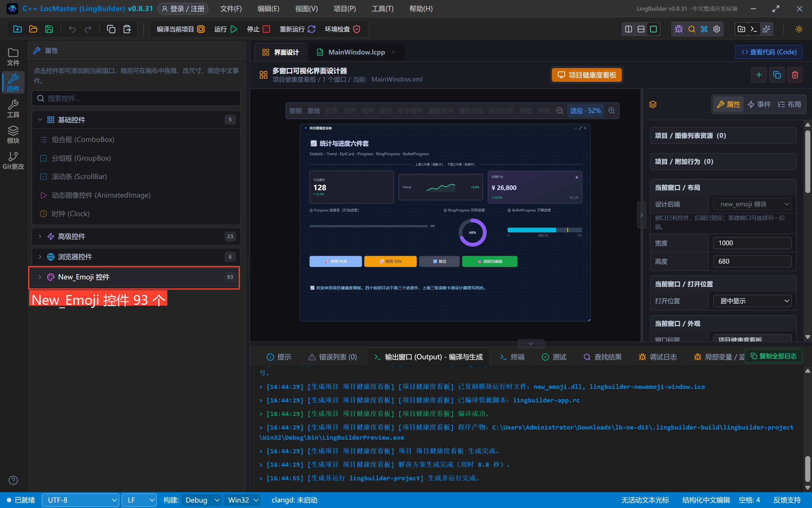Select the split columns layout toggle
The width and height of the screenshot is (812, 508).
pyautogui.click(x=628, y=29)
